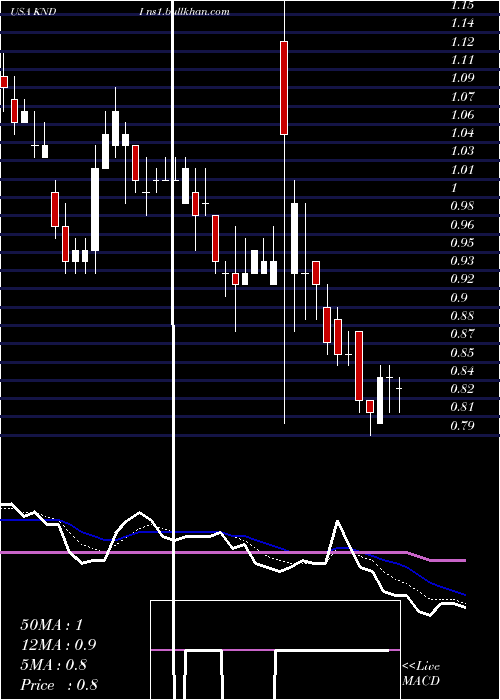The image size is (500, 700).
Task: Select the 50MA : 1 readout
Action: coord(52,625)
